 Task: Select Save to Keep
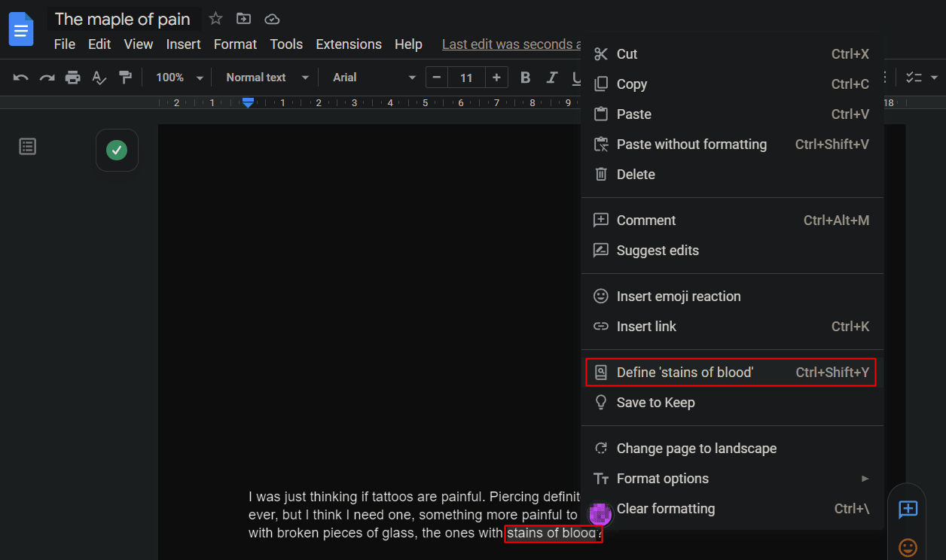click(x=732, y=403)
